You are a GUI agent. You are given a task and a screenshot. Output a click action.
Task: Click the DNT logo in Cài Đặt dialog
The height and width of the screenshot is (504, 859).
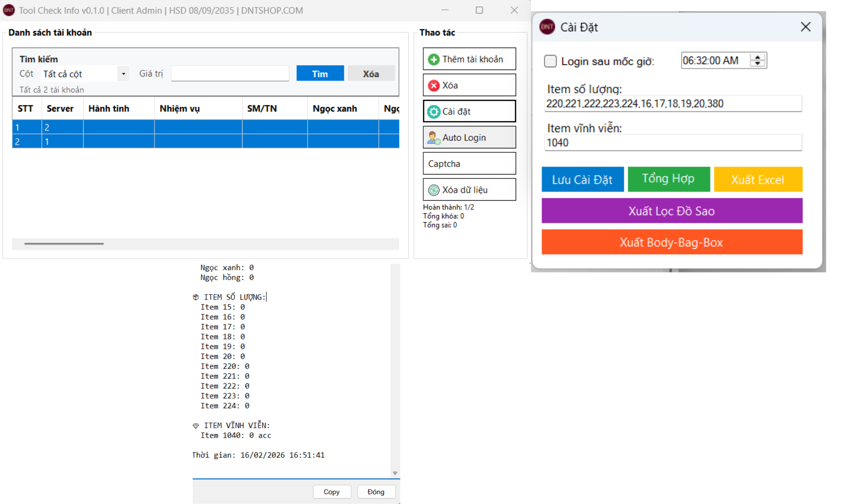tap(547, 27)
